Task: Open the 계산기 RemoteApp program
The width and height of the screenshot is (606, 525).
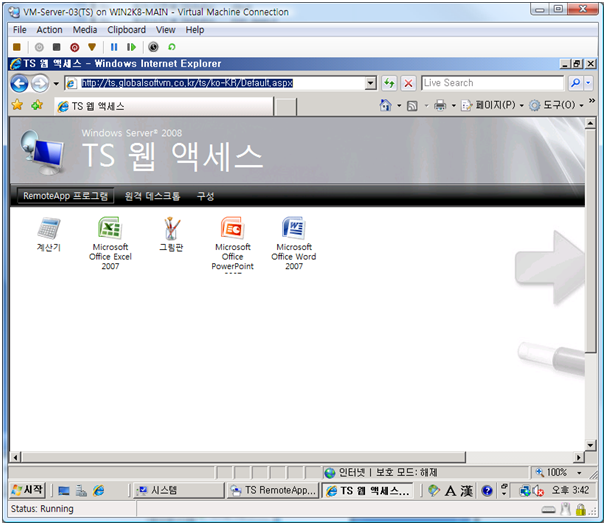Action: tap(49, 234)
